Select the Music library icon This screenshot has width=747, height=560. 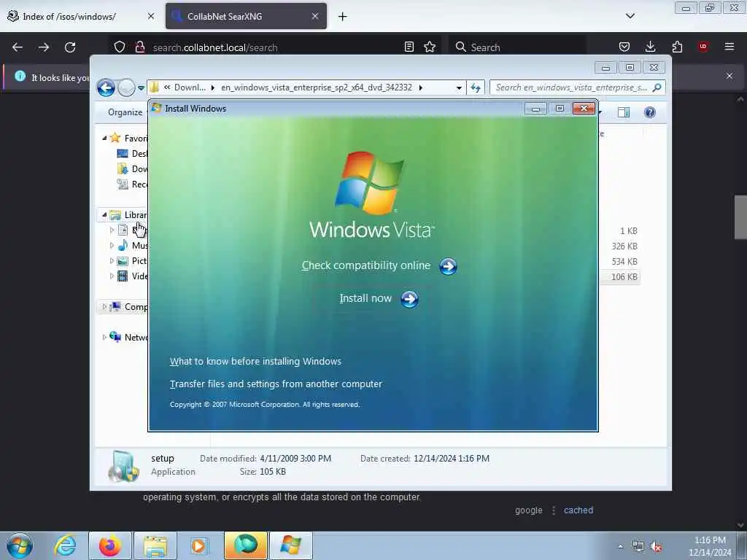pyautogui.click(x=123, y=245)
